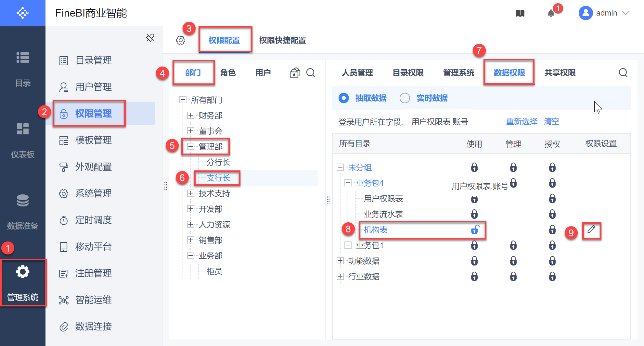Collapse the 管理部 department node
The height and width of the screenshot is (346, 644).
(191, 146)
